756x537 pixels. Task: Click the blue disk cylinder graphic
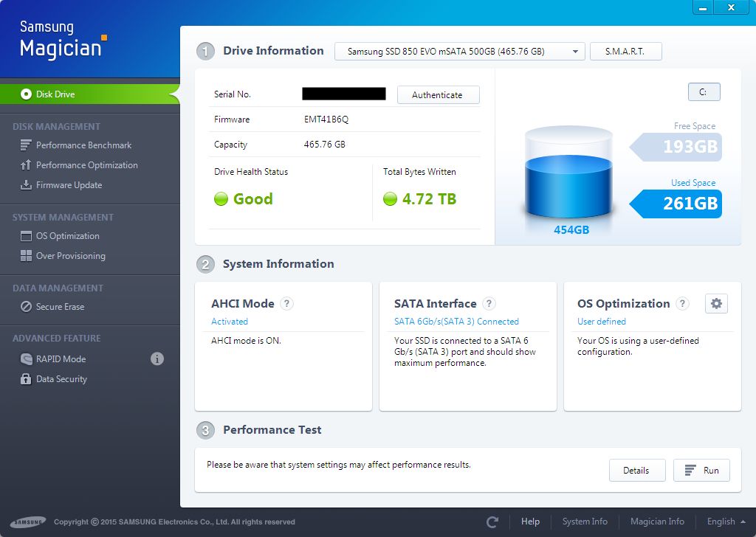[x=568, y=173]
